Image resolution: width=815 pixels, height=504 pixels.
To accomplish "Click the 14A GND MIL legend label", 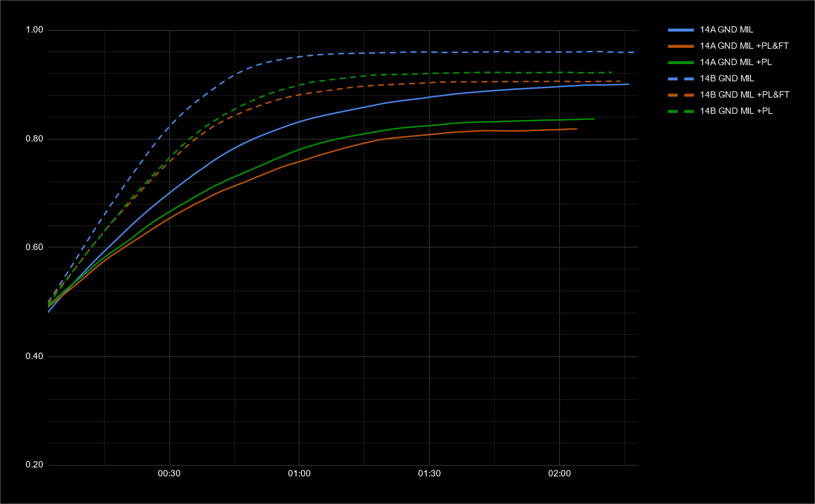I will coord(726,30).
